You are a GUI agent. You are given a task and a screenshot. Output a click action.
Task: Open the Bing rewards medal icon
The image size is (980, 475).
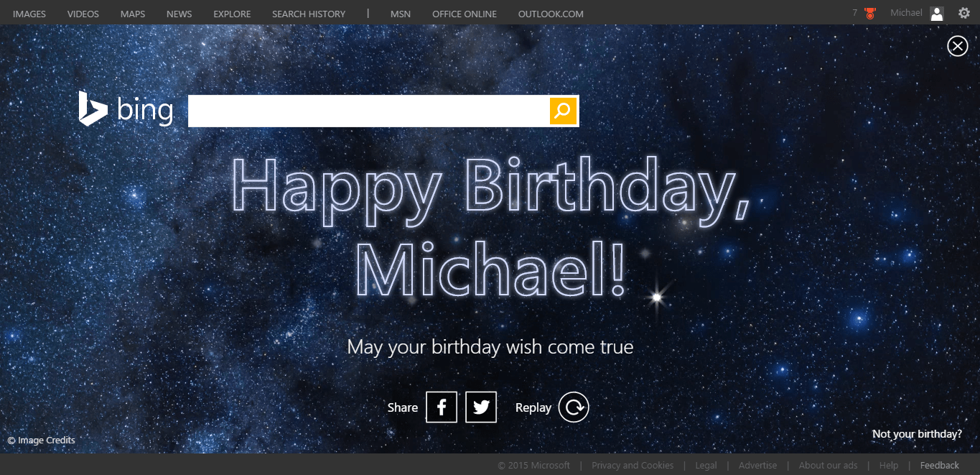click(870, 14)
